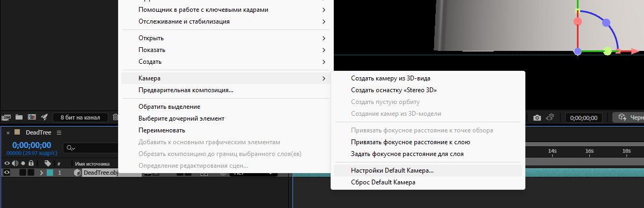The image size is (644, 208).
Task: Choose Предварительная композиция... from context menu
Action: (x=225, y=90)
